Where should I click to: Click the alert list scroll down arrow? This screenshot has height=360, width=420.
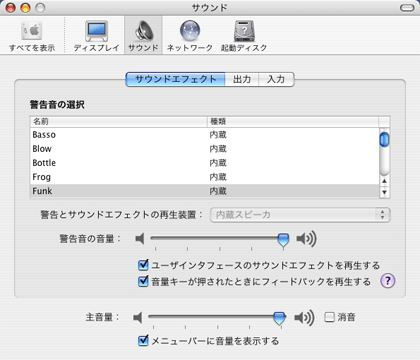tap(384, 192)
